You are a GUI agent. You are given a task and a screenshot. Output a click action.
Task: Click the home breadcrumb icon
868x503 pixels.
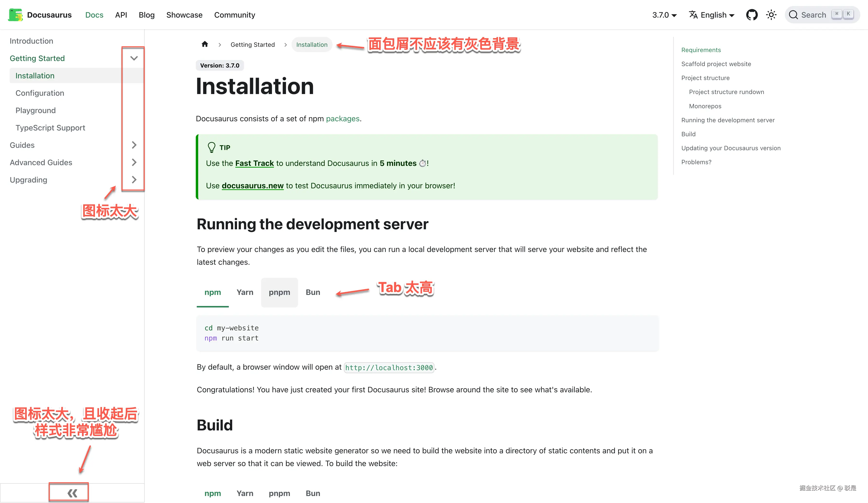(x=205, y=44)
